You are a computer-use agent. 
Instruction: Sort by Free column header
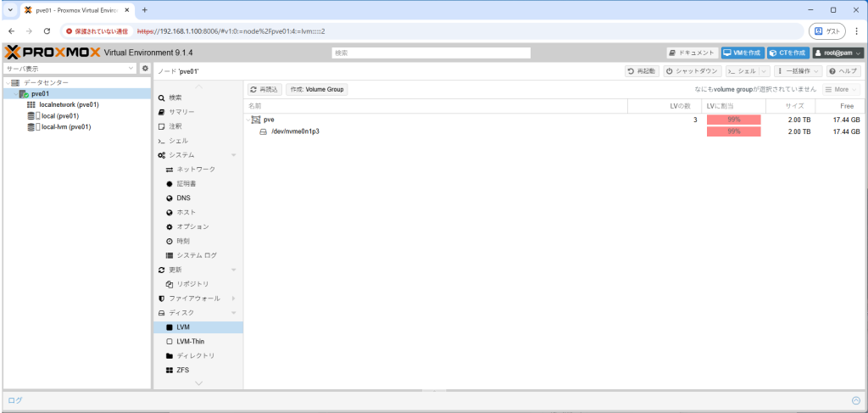pos(840,106)
